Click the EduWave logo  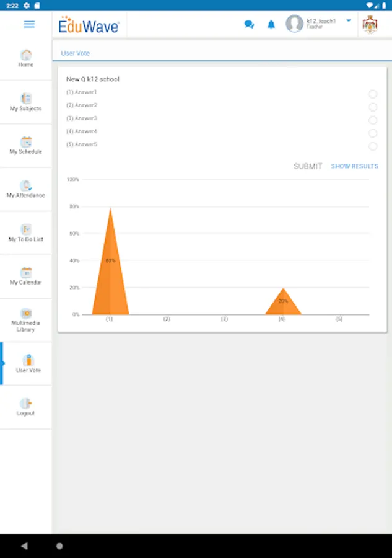tap(89, 25)
